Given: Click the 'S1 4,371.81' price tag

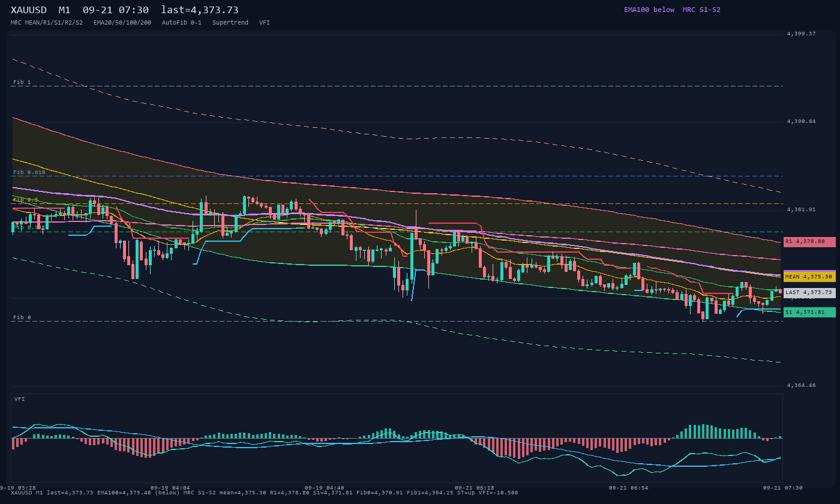Looking at the screenshot, I should coord(809,312).
